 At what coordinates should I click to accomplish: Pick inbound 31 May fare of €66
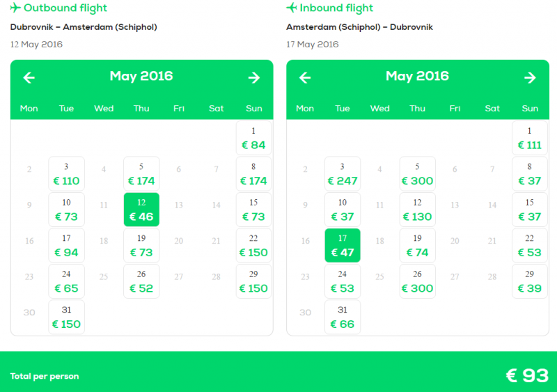[x=343, y=317]
